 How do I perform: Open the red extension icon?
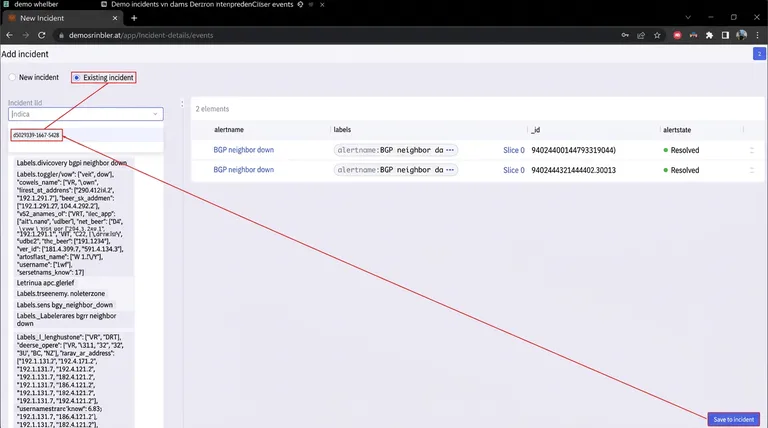pos(677,35)
